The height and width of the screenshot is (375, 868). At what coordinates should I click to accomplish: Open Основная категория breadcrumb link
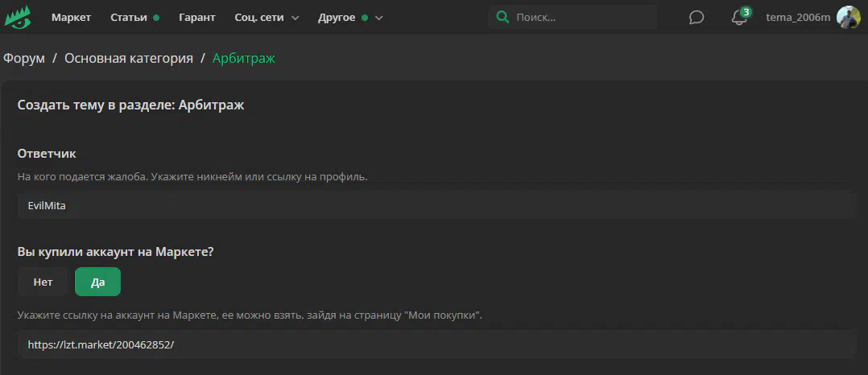pos(129,59)
